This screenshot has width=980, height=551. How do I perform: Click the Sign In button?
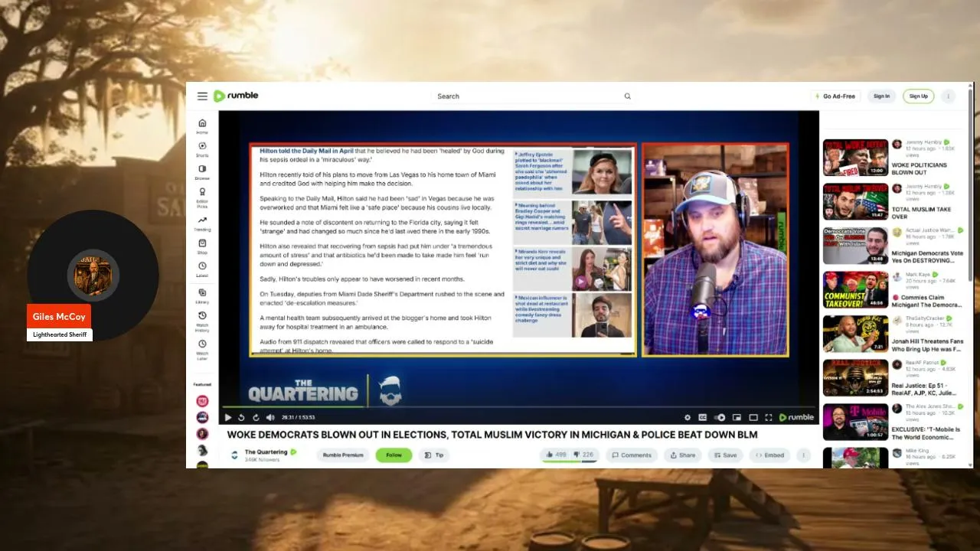click(882, 96)
